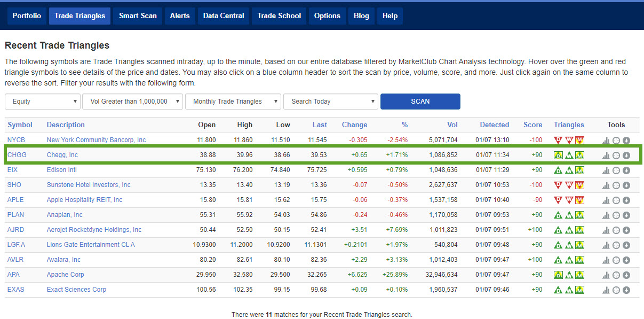Open the Search Today dropdown
Viewport: 644px width, 319px height.
(331, 102)
